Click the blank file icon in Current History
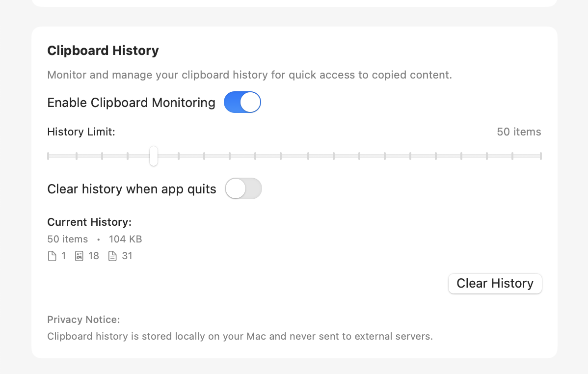588x374 pixels. pyautogui.click(x=52, y=256)
